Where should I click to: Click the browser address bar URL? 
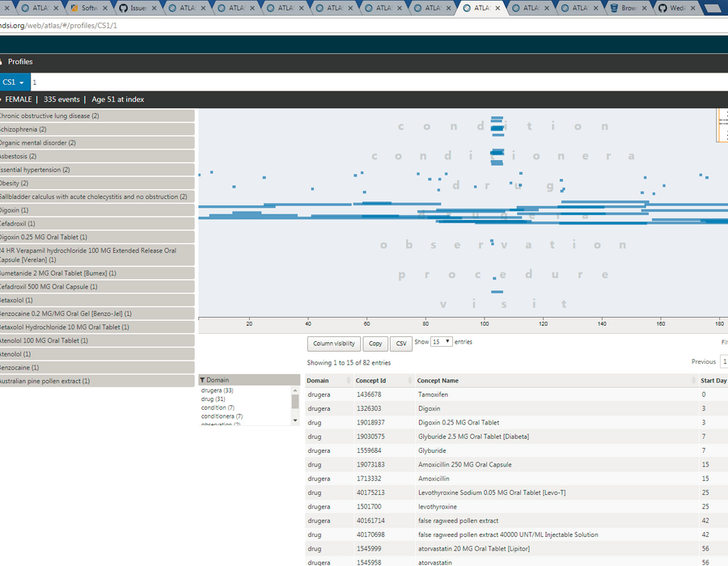[x=58, y=26]
